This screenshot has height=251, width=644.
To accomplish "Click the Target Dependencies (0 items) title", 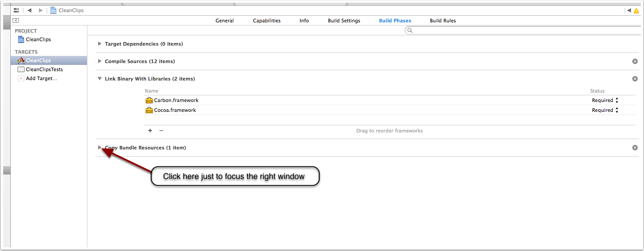I will coord(144,44).
